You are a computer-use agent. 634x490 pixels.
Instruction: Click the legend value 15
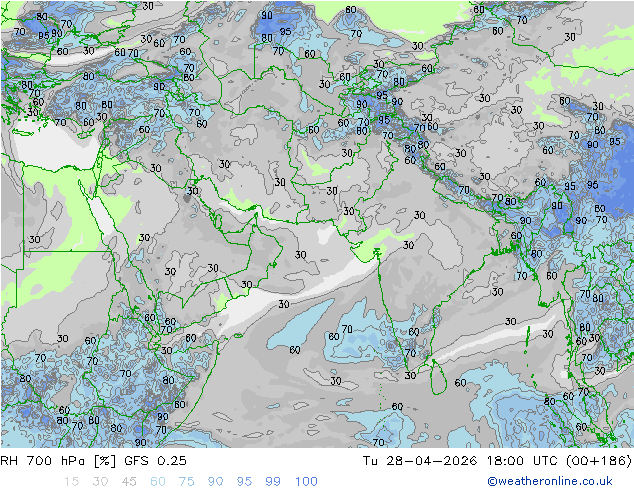[71, 482]
